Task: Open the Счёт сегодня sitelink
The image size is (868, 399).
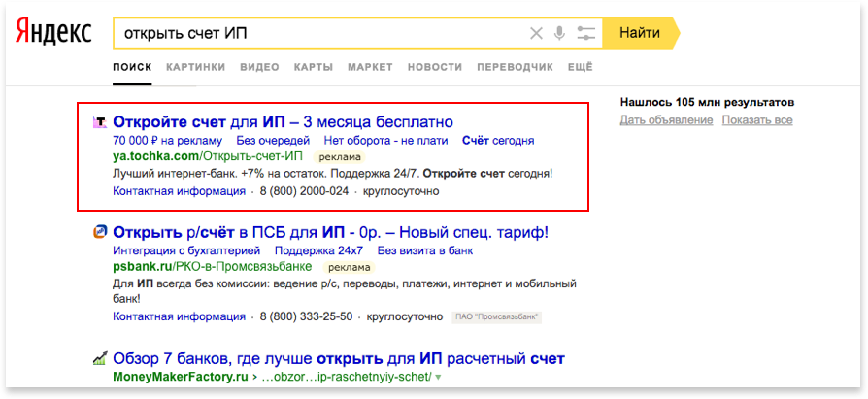Action: tap(498, 141)
